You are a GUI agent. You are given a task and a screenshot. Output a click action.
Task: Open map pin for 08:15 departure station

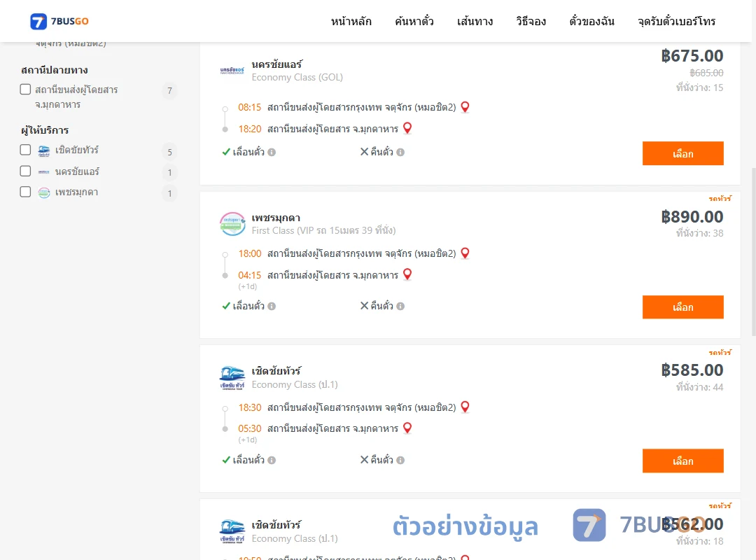[x=465, y=107]
